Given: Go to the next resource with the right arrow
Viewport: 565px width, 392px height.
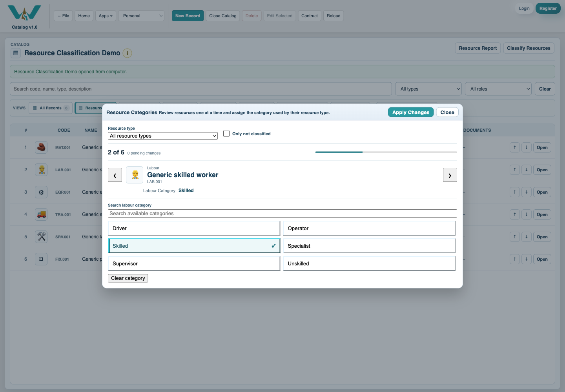Looking at the screenshot, I should (450, 175).
